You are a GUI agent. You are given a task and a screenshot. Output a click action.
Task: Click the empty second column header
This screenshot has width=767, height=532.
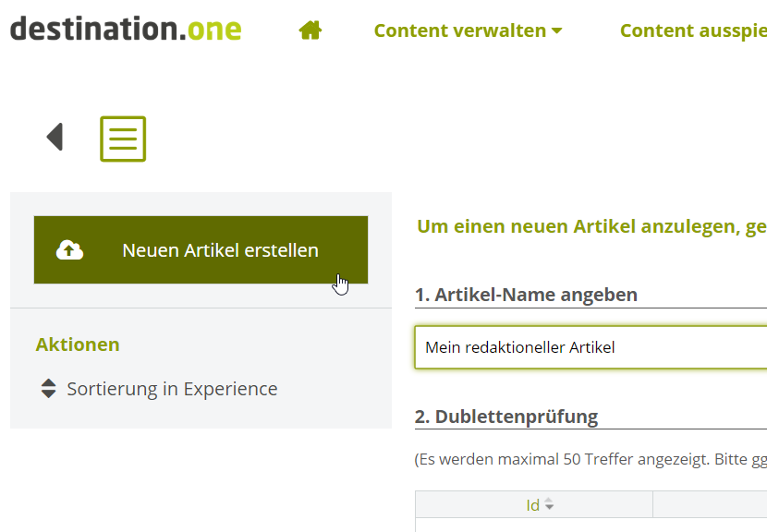pos(710,505)
